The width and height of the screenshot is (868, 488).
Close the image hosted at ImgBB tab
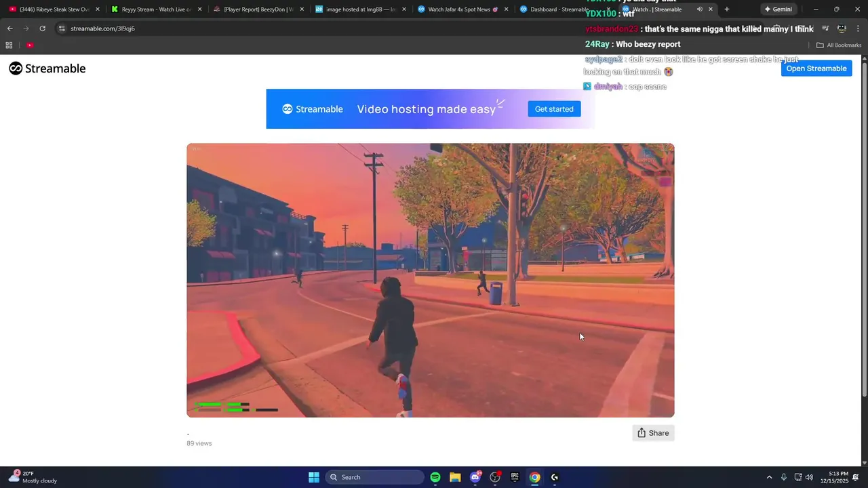point(404,9)
